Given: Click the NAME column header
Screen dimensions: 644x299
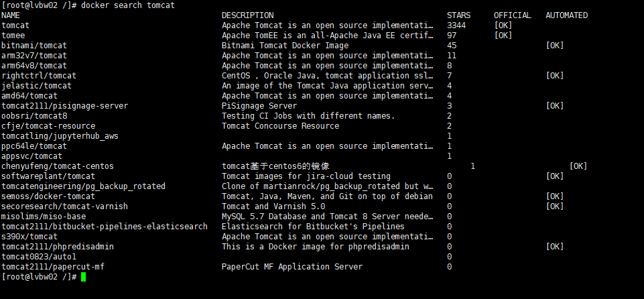Looking at the screenshot, I should [x=11, y=15].
